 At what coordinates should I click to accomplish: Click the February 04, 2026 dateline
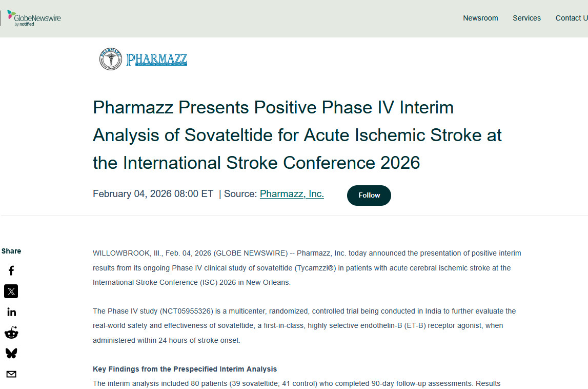coord(152,193)
